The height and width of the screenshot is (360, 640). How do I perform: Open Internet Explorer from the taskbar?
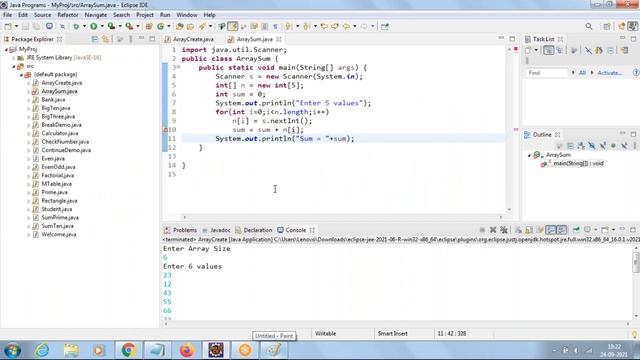pyautogui.click(x=42, y=350)
